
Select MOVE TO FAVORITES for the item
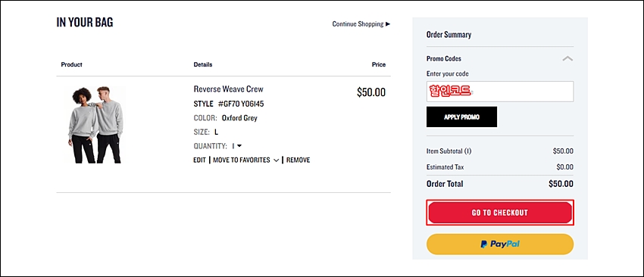click(x=242, y=160)
